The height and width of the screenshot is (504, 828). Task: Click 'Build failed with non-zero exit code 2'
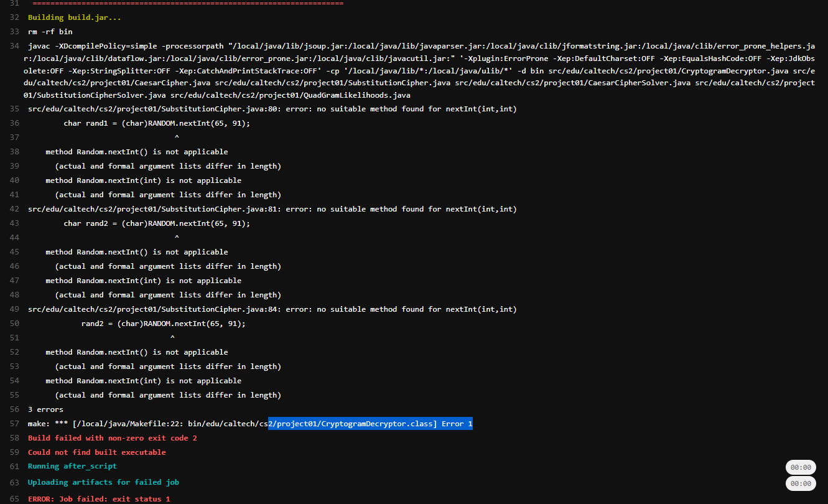112,438
